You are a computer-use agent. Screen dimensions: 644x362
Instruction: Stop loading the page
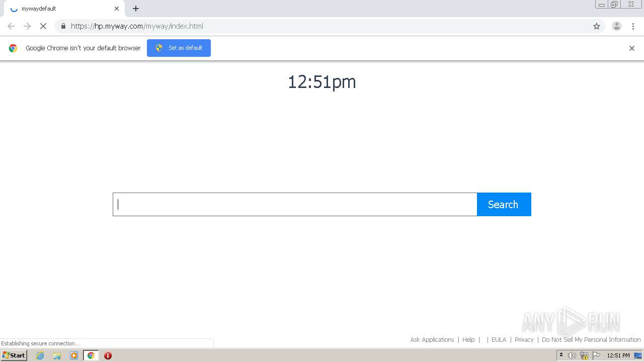pyautogui.click(x=43, y=26)
